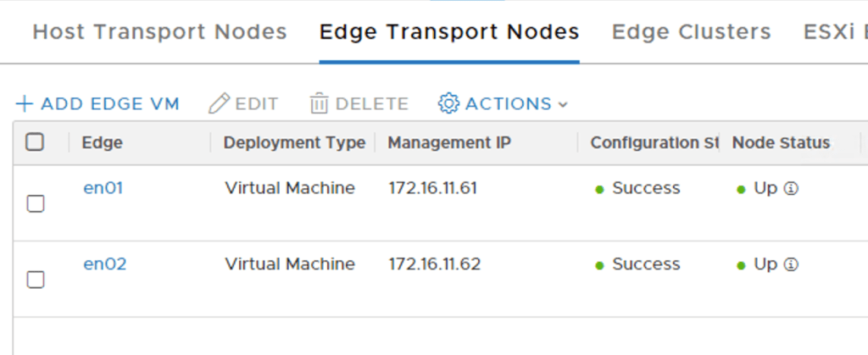The image size is (868, 355).
Task: Open the en02 edge node link
Action: (105, 264)
